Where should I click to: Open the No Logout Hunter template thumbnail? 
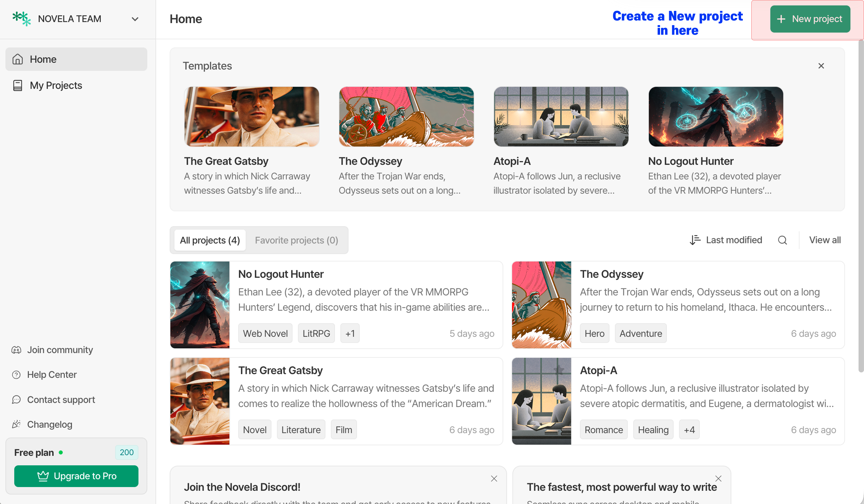click(716, 116)
